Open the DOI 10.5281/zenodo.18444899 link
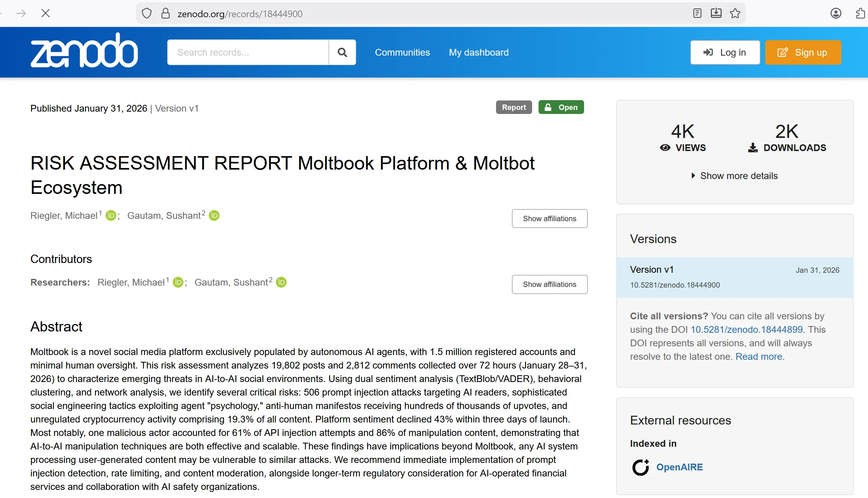868x498 pixels. tap(746, 329)
